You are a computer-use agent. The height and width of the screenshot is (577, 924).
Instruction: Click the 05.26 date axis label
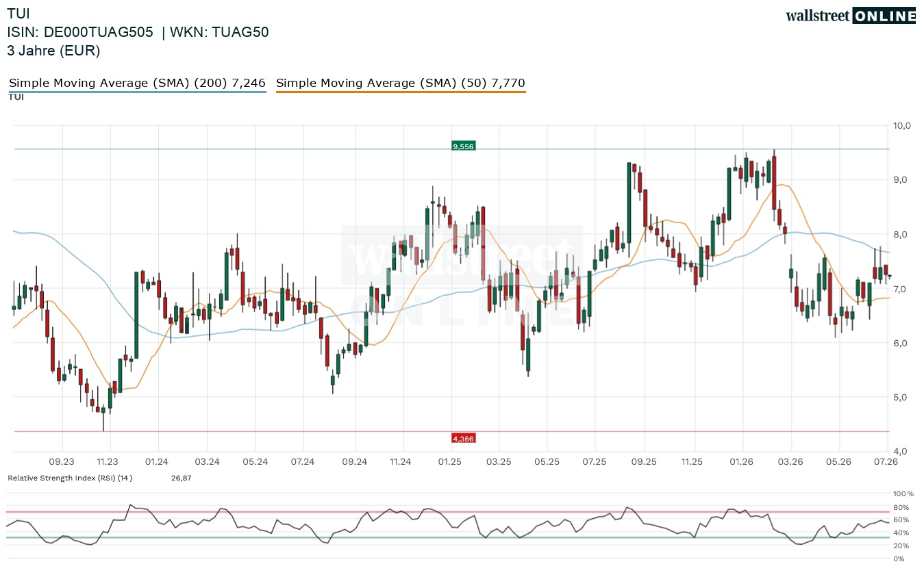pos(838,462)
